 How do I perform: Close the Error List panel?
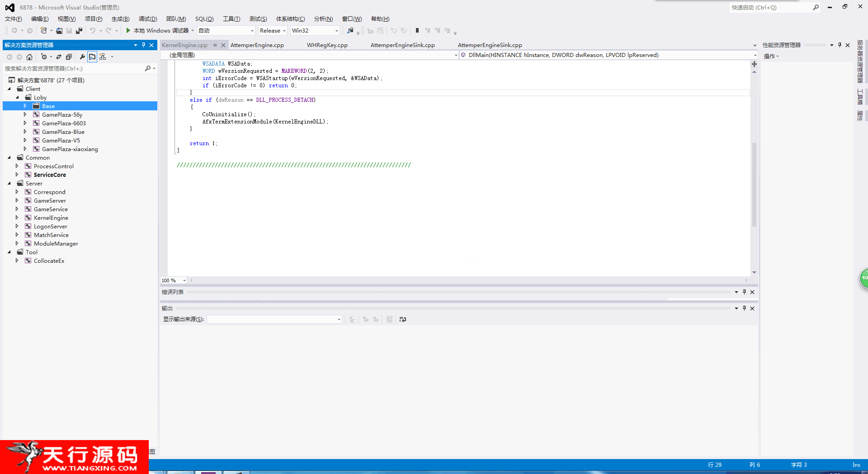point(752,292)
